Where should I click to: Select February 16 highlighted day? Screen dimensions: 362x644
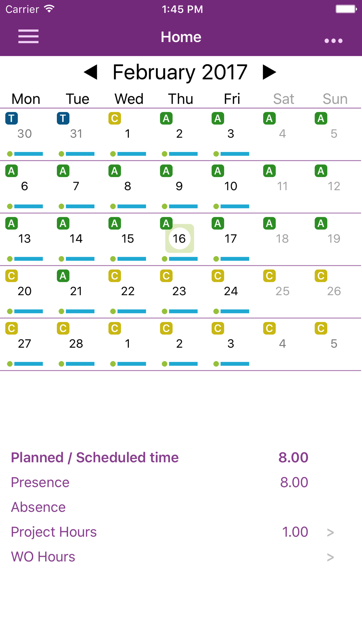point(180,238)
